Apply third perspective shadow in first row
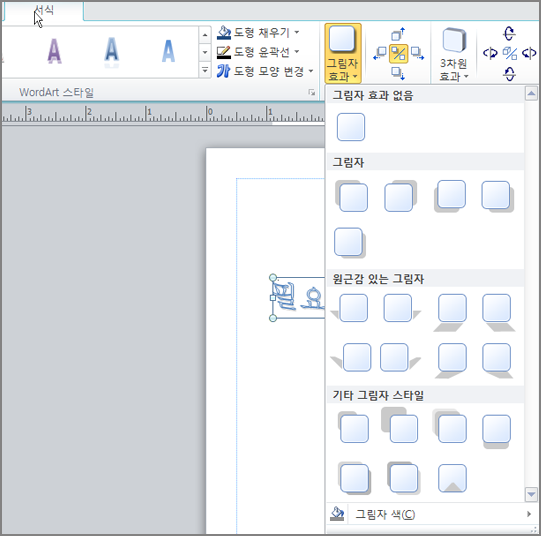 click(450, 312)
